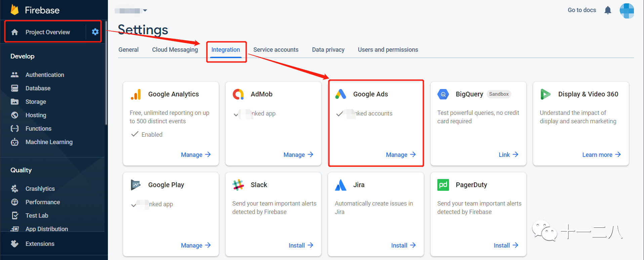The height and width of the screenshot is (260, 644).
Task: Click the sidebar vertical scrollbar
Action: pos(106,73)
